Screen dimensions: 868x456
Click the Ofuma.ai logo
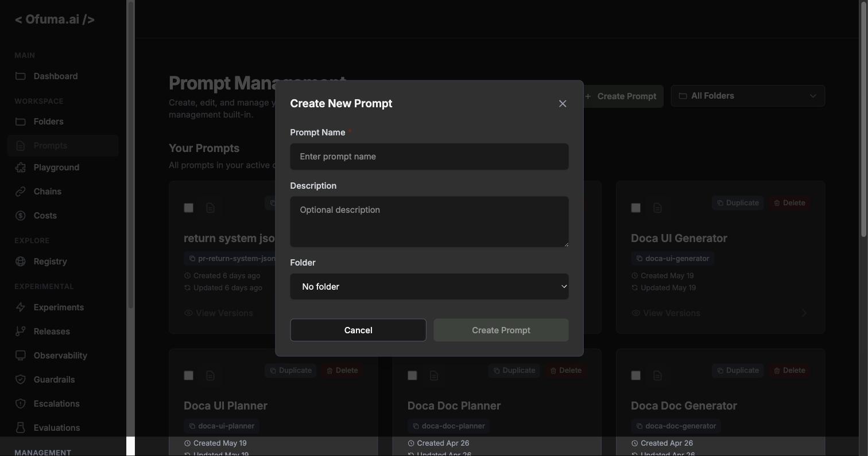pyautogui.click(x=55, y=20)
